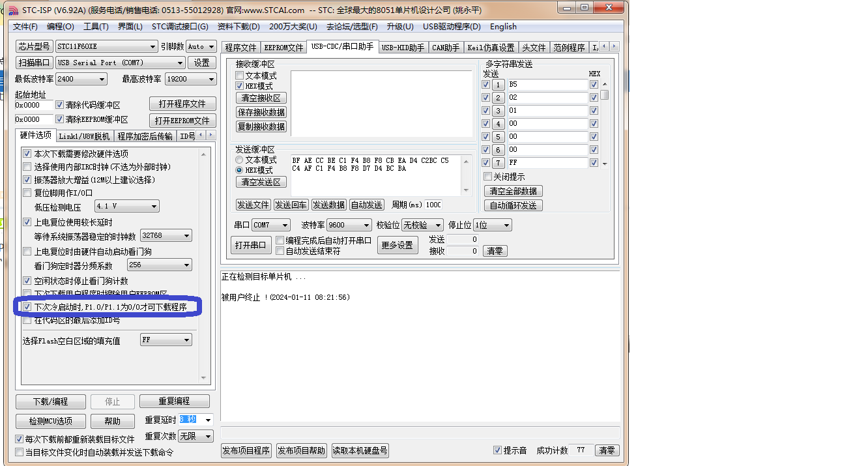
Task: Click 发送数据 button
Action: click(x=328, y=205)
